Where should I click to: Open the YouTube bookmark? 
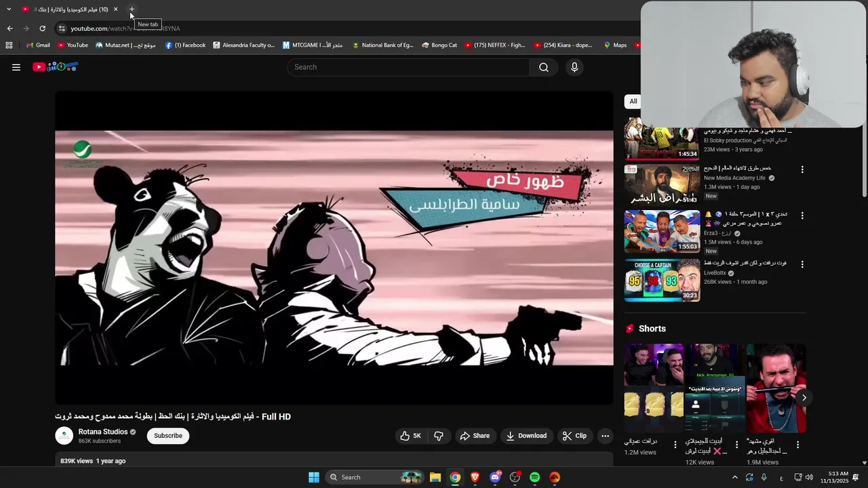click(x=73, y=45)
